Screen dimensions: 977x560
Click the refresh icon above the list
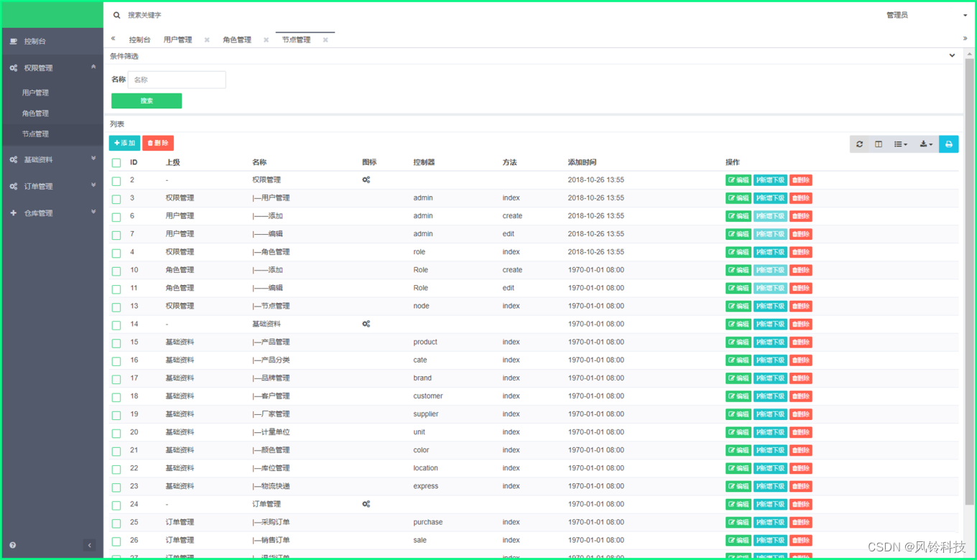859,144
